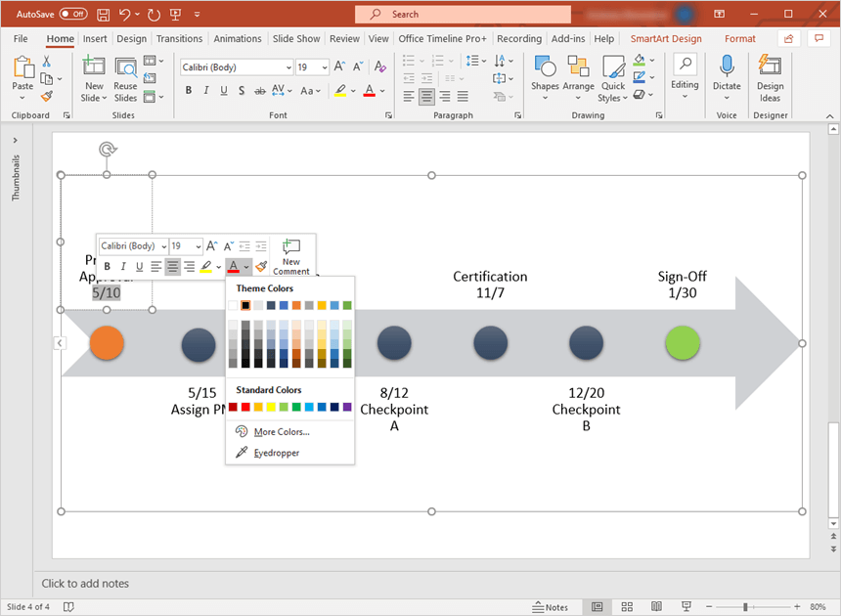This screenshot has height=616, width=841.
Task: Switch to the Animations tab
Action: point(238,38)
